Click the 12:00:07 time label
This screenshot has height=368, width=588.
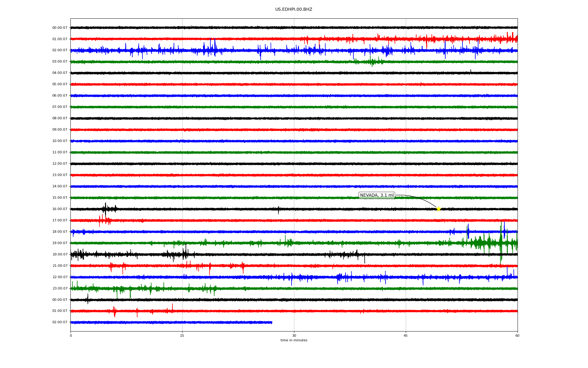tap(60, 164)
